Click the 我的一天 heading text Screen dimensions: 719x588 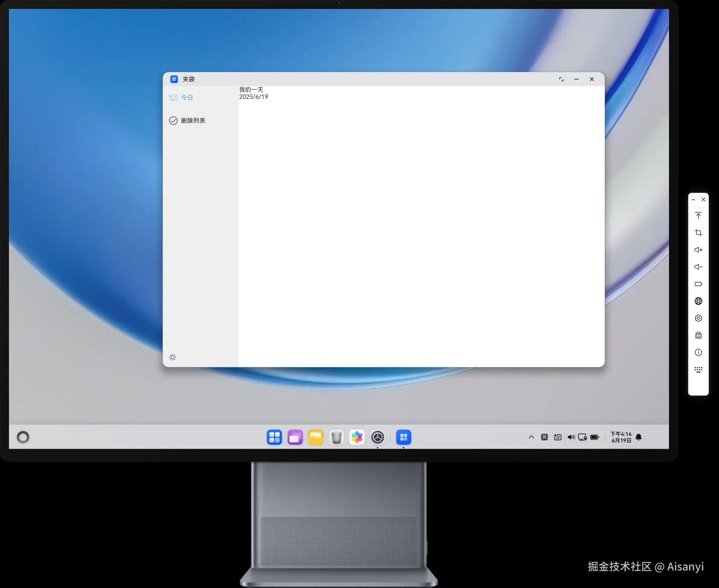(251, 90)
